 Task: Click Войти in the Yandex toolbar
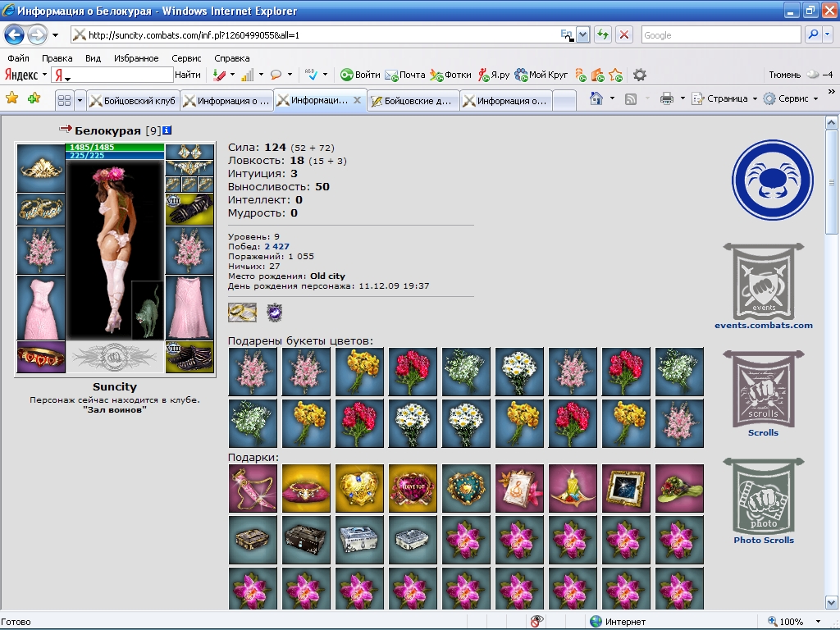tap(361, 75)
